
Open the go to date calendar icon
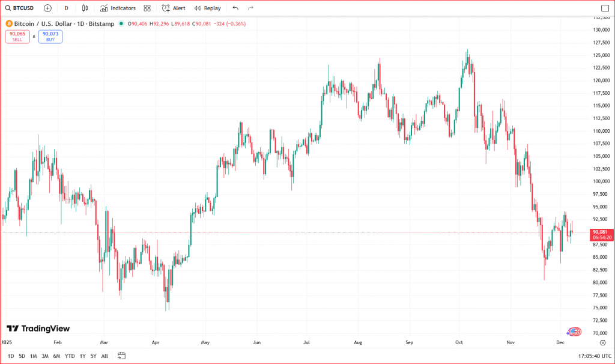pyautogui.click(x=121, y=356)
